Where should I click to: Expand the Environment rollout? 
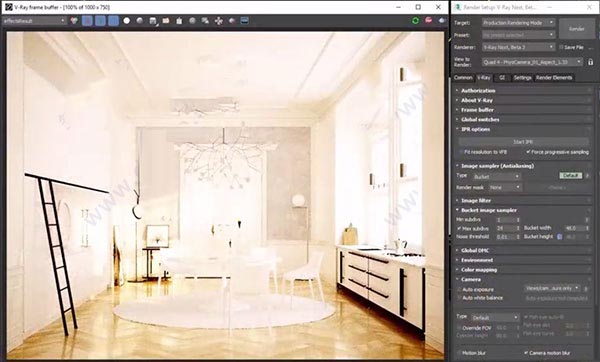[x=523, y=260]
